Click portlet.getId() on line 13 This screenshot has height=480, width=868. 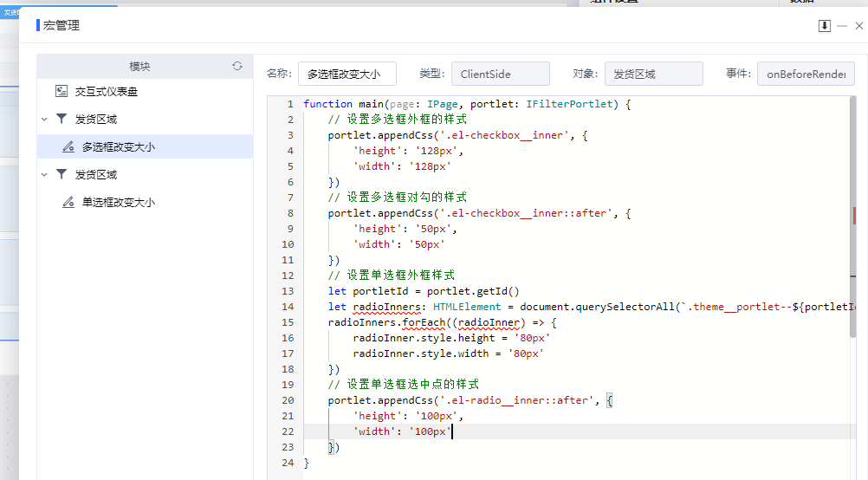[x=473, y=291]
